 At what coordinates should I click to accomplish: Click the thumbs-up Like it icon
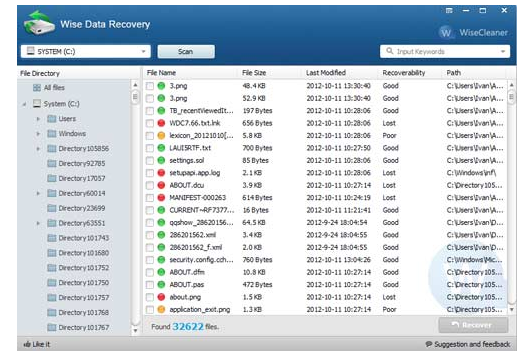(x=27, y=344)
